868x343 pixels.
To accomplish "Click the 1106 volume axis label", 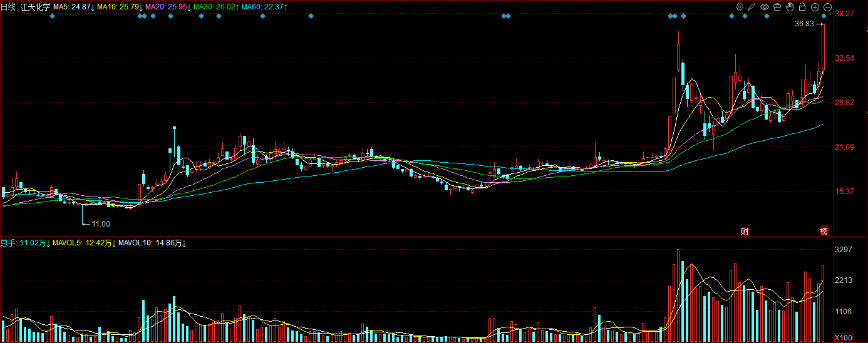I will click(x=844, y=312).
